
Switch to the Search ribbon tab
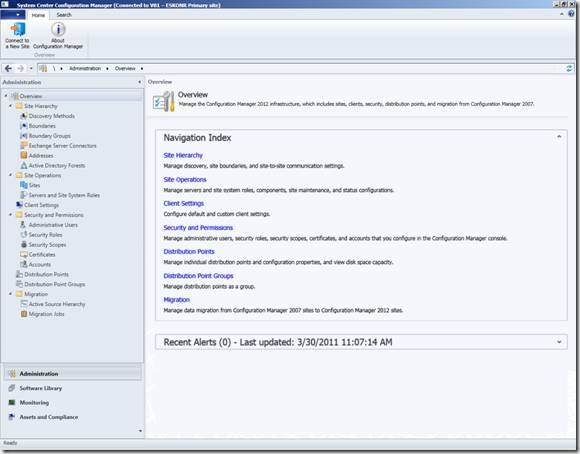(64, 15)
